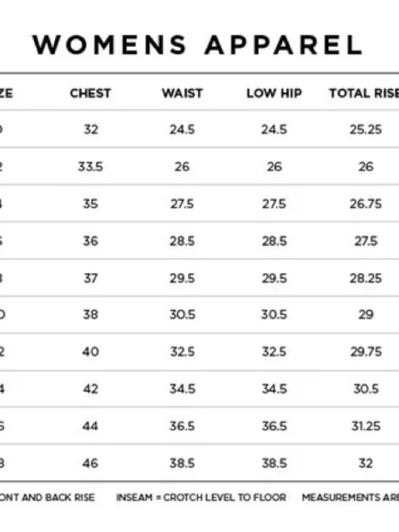This screenshot has width=399, height=532.
Task: Select the WAIST column header
Action: [182, 93]
